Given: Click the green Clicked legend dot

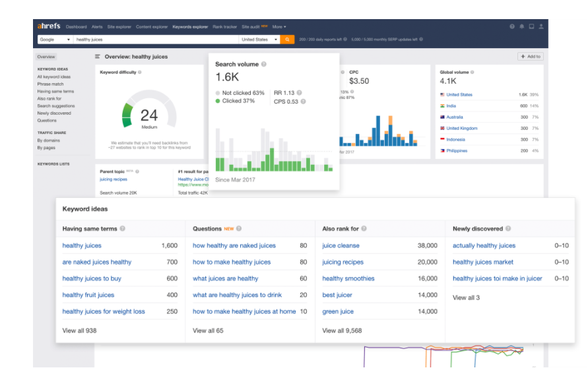Looking at the screenshot, I should (218, 101).
